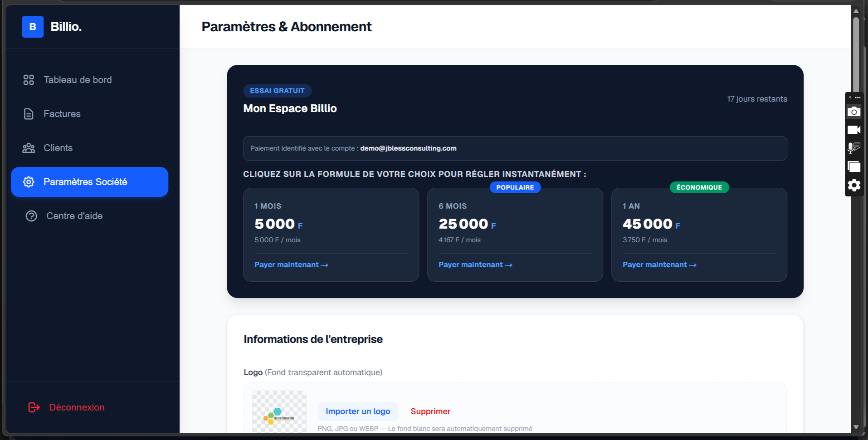Click the three-dot handle on capture toolbar
The width and height of the screenshot is (868, 440).
(858, 98)
